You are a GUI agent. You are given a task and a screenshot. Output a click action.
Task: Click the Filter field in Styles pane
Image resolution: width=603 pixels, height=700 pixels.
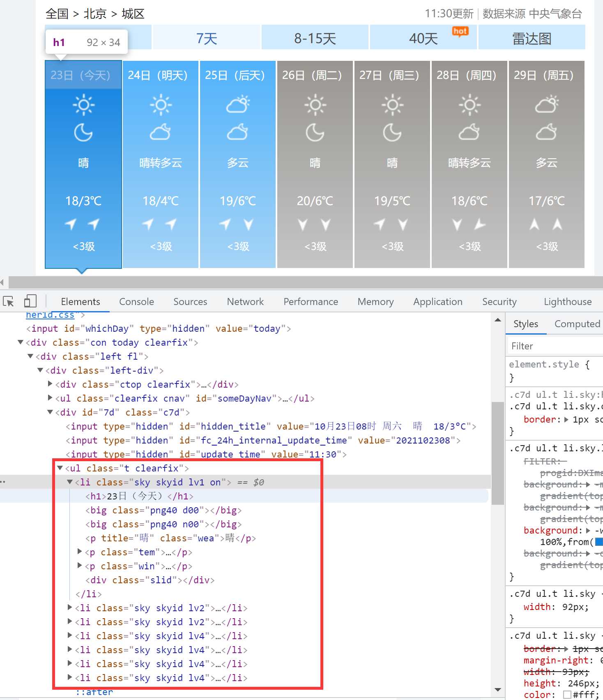555,346
